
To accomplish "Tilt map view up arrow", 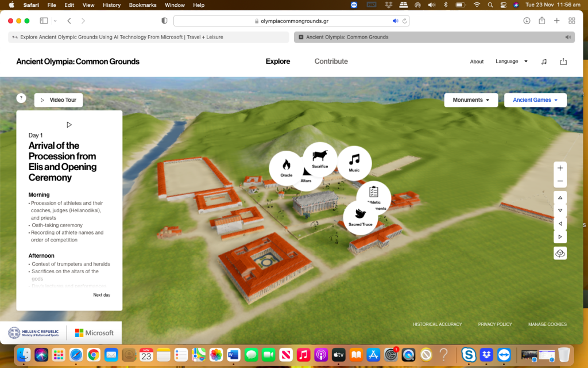I will coord(560,198).
